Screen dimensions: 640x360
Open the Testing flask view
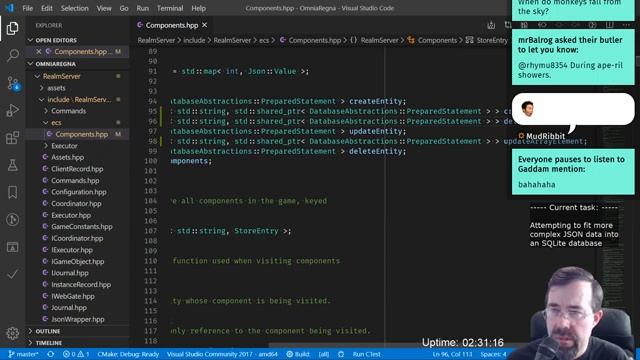12,165
